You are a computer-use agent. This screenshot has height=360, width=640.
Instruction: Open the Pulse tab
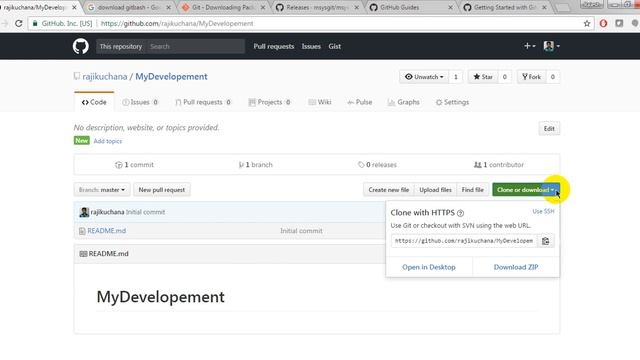360,102
